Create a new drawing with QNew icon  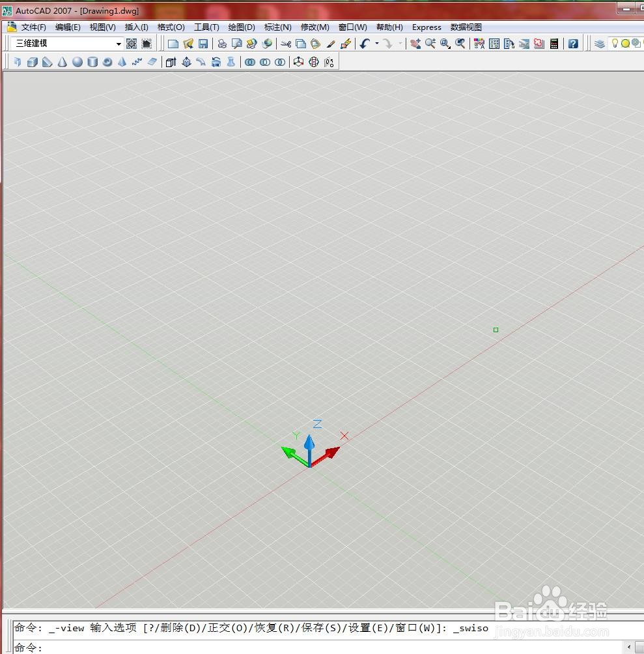click(x=173, y=44)
